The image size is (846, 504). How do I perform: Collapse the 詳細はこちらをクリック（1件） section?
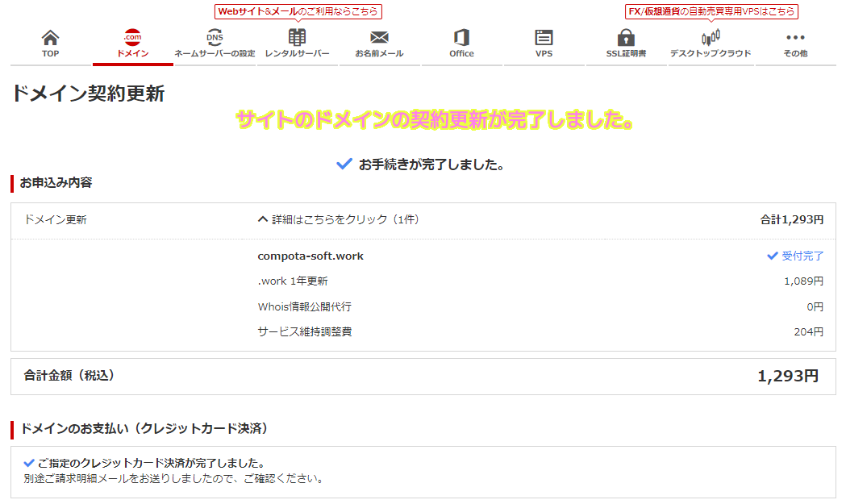(338, 219)
